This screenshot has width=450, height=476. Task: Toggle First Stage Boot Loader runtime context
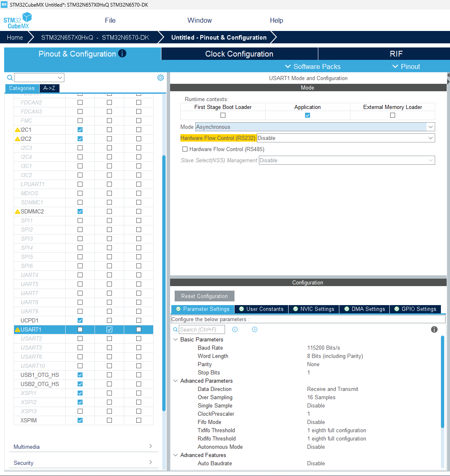tap(223, 115)
